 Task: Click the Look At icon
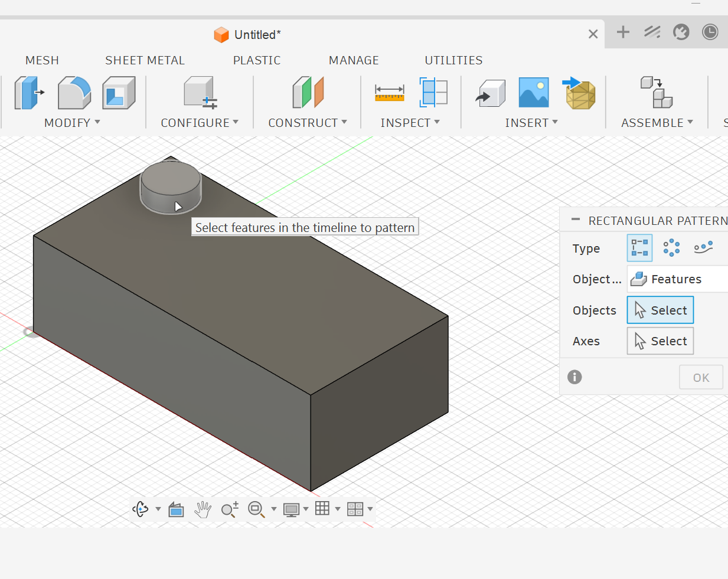tap(176, 509)
